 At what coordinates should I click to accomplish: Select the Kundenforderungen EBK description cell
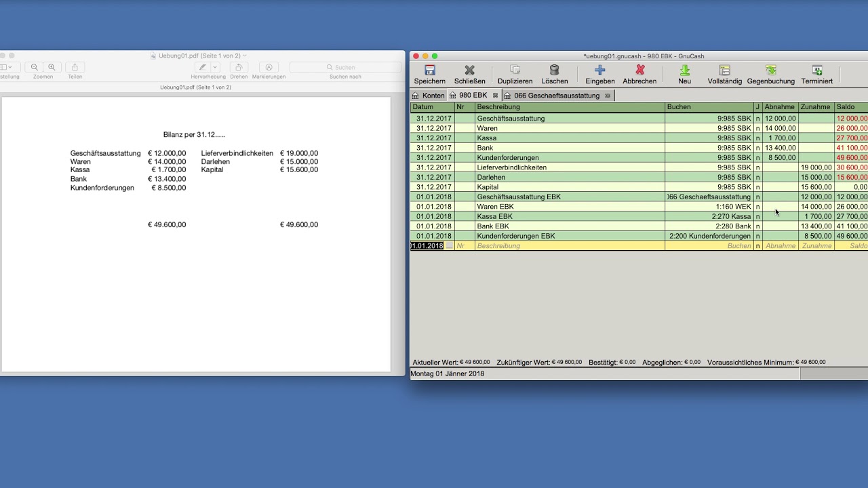tap(570, 236)
